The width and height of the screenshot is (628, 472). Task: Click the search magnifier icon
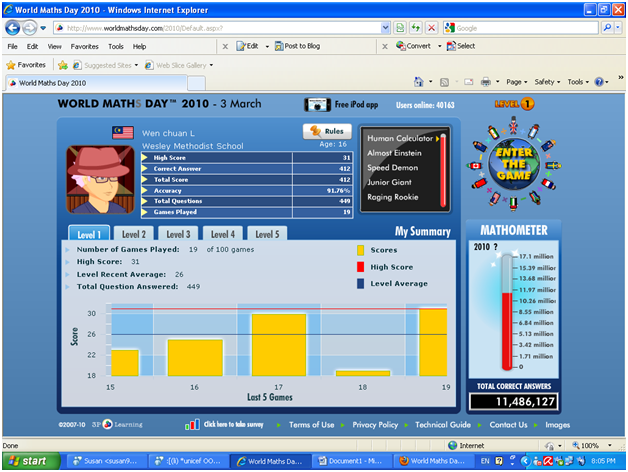coord(607,28)
